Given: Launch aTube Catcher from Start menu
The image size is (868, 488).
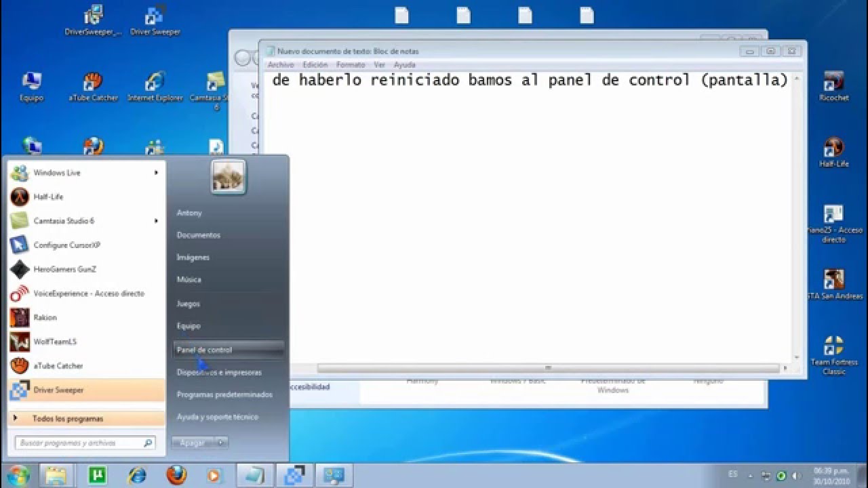Looking at the screenshot, I should coord(87,366).
